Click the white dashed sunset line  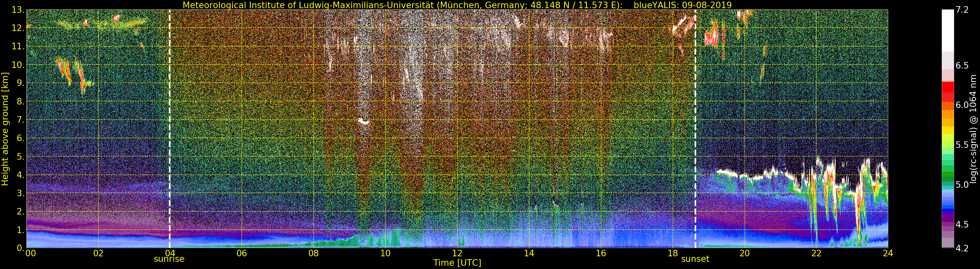pyautogui.click(x=696, y=129)
